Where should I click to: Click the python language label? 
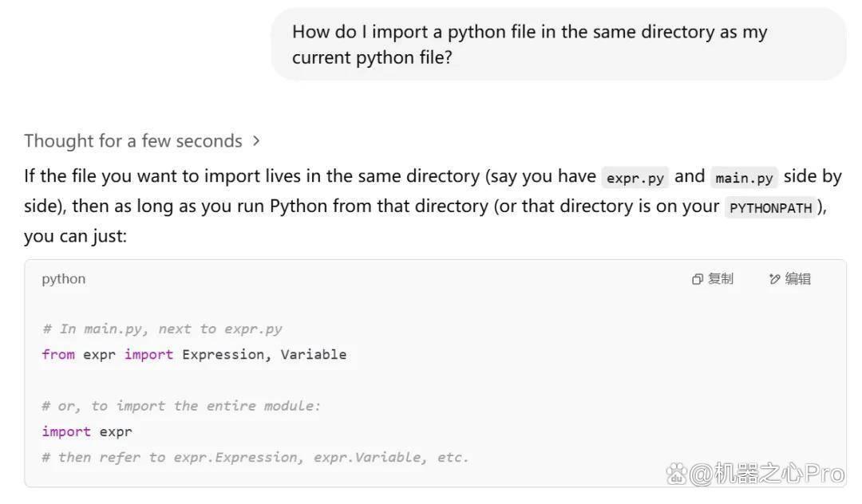[x=64, y=279]
